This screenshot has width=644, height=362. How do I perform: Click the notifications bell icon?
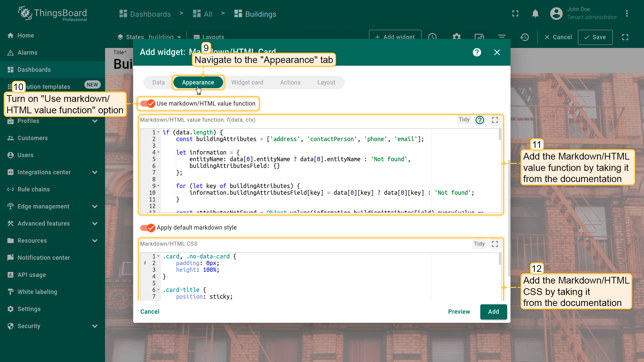[535, 14]
